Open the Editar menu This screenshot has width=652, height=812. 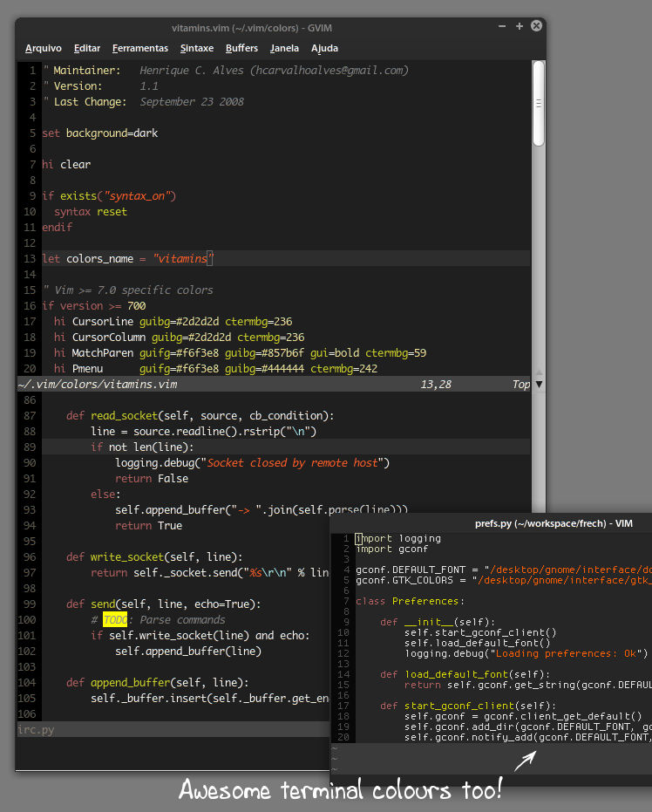[87, 48]
